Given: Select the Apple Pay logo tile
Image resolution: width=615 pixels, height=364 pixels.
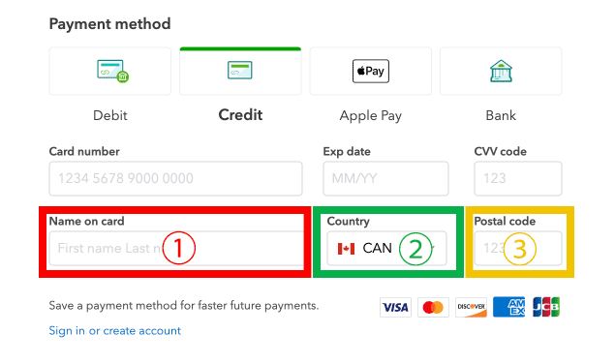Looking at the screenshot, I should [x=371, y=71].
